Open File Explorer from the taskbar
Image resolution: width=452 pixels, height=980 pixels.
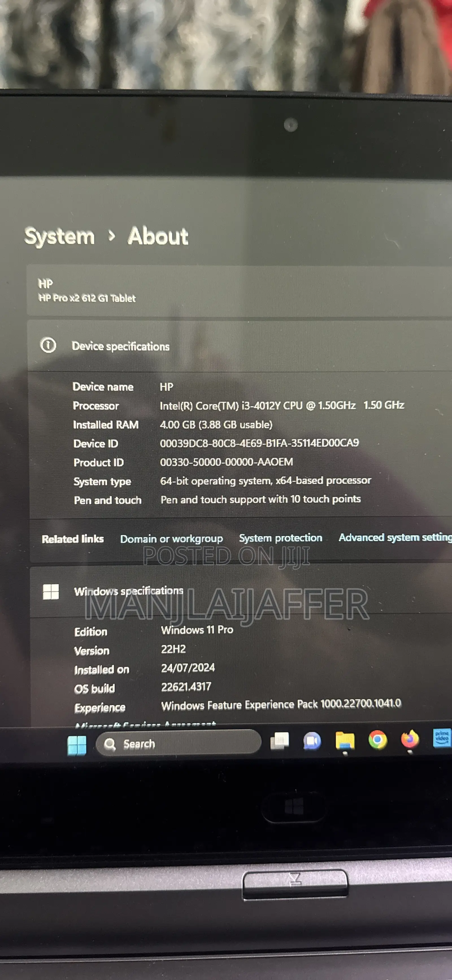pos(345,740)
